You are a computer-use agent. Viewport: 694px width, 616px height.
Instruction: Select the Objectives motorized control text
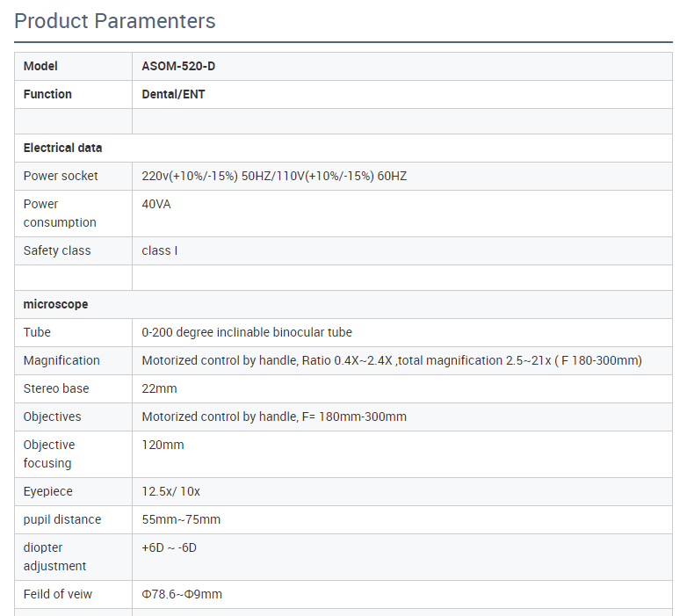click(x=274, y=417)
